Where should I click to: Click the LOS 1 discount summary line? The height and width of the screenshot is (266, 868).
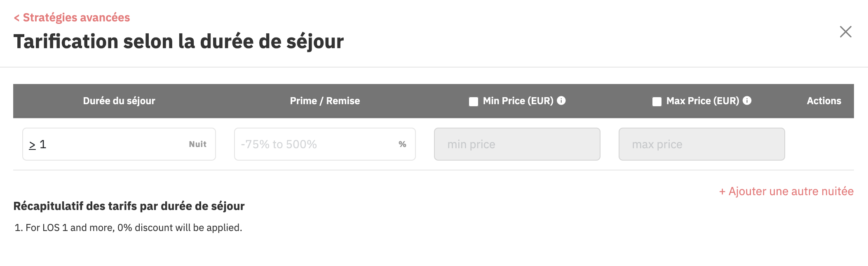point(128,228)
